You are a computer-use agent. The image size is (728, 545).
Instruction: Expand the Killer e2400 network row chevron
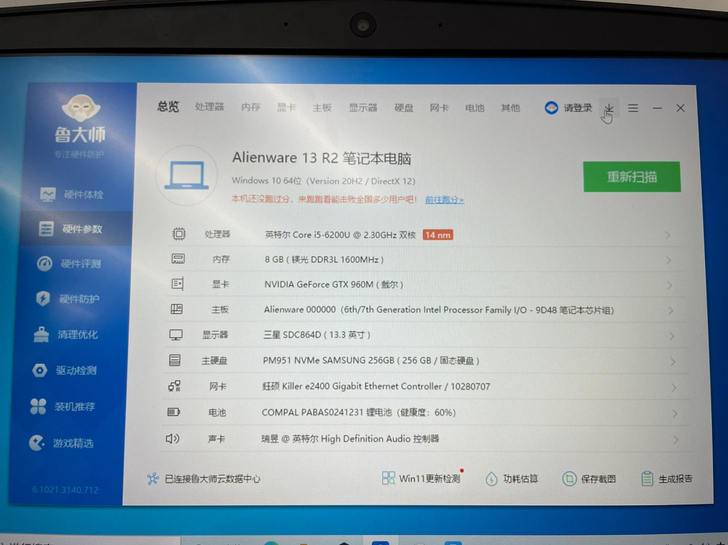click(674, 388)
